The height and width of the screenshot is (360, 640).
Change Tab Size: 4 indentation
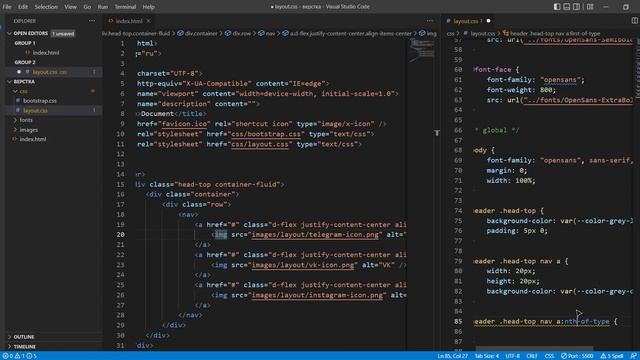(487, 356)
